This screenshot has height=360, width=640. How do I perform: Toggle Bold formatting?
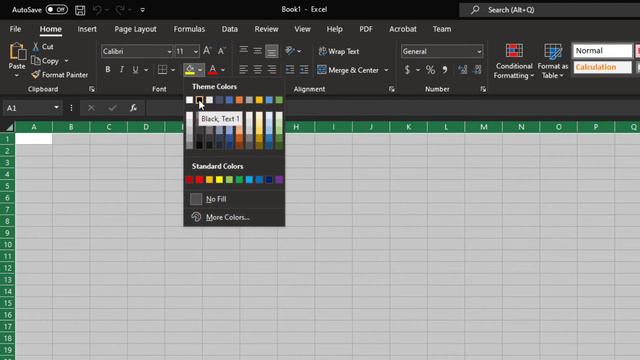point(108,70)
